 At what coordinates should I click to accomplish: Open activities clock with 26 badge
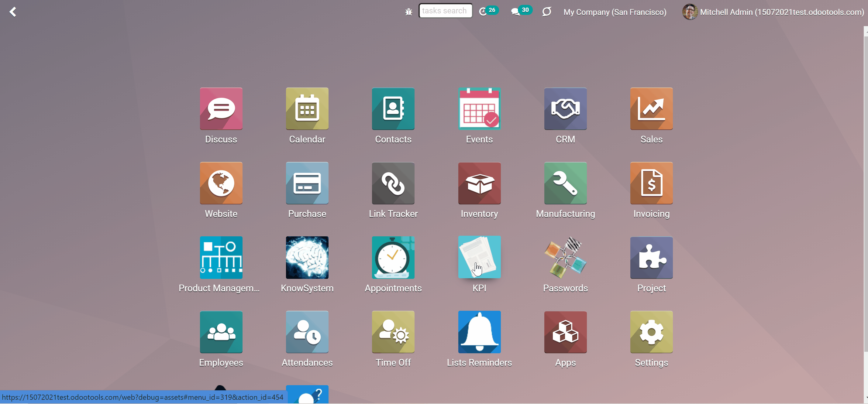[489, 11]
